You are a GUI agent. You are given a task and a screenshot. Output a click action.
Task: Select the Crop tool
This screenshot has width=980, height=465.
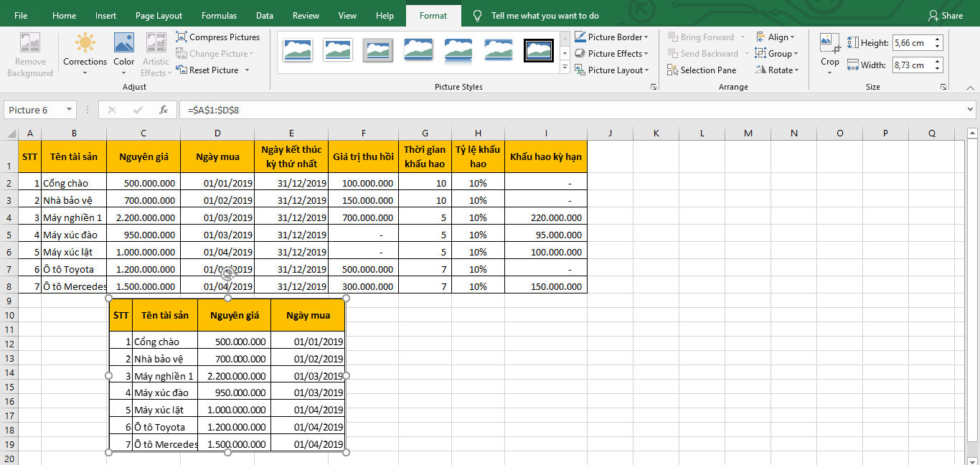[830, 44]
